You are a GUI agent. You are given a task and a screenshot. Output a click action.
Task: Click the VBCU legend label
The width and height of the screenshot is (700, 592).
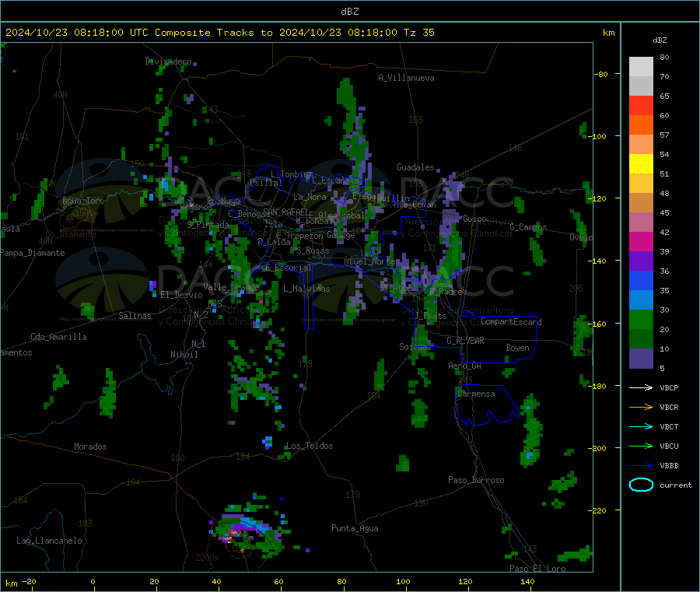(x=669, y=446)
